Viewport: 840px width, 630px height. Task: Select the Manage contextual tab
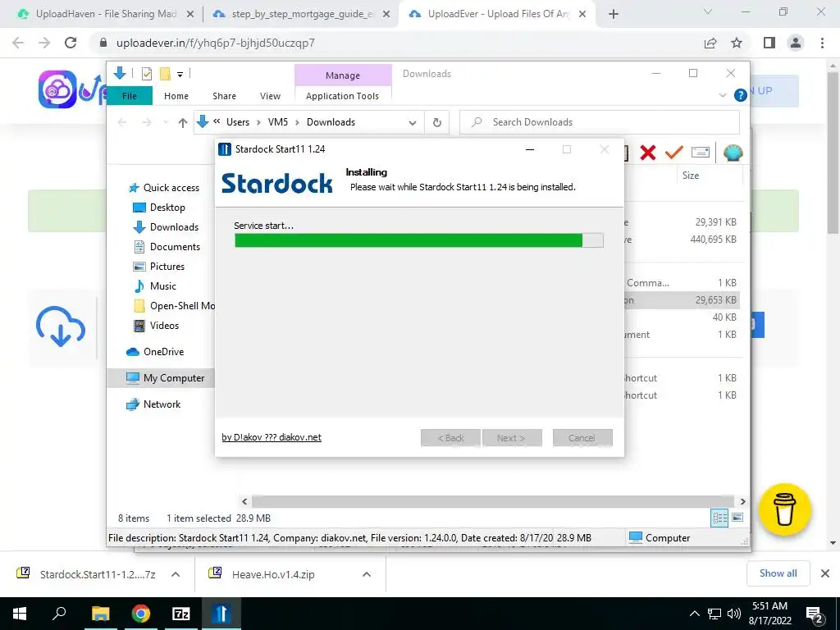(343, 75)
